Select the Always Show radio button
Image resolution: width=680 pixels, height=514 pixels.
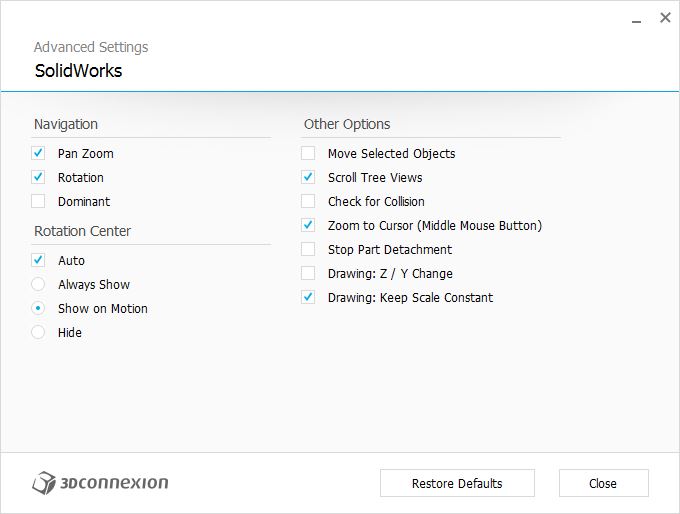pyautogui.click(x=38, y=284)
